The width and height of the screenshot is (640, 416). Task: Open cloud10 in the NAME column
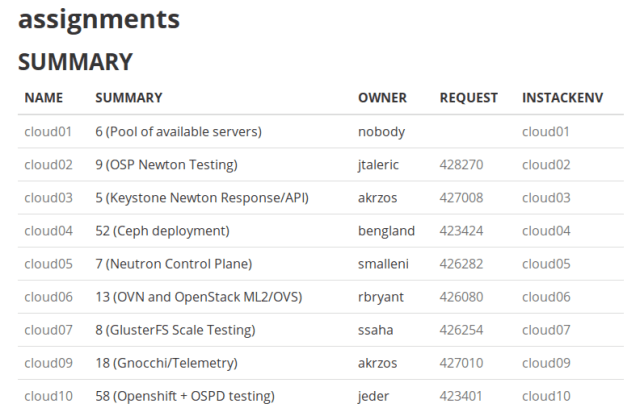click(x=48, y=396)
